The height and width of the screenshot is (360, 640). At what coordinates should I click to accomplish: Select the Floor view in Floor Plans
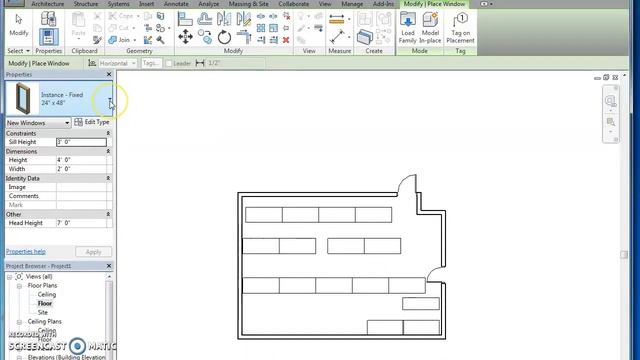[x=45, y=303]
